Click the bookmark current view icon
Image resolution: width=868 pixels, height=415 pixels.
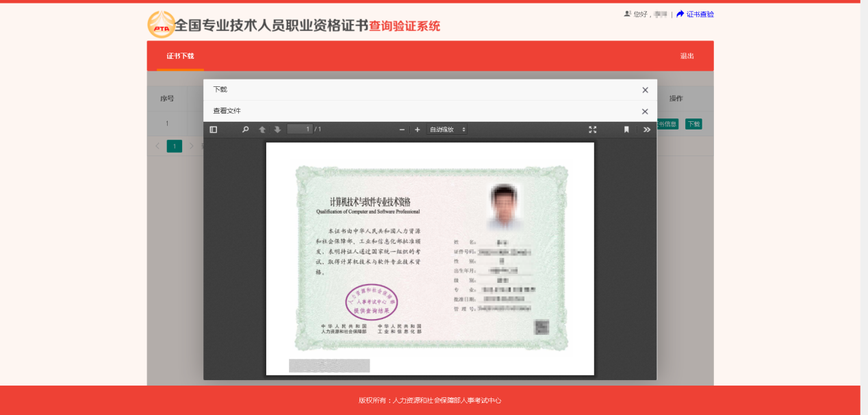(626, 129)
